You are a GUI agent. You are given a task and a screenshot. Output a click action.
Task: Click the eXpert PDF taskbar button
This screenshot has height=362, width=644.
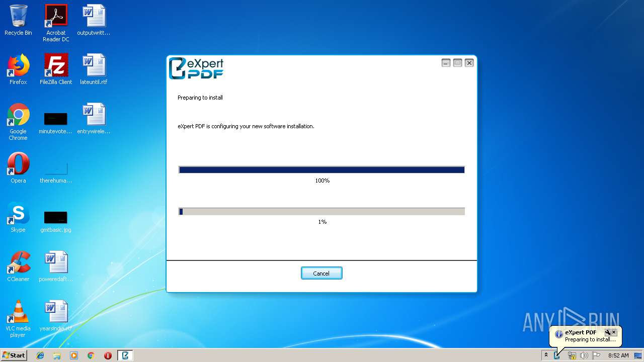pos(125,355)
